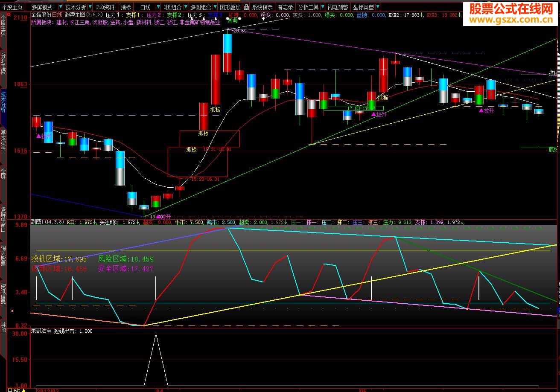Screen dimensions: 560x392
Task: Click the 备忘录 toolbar button
Action: click(285, 7)
